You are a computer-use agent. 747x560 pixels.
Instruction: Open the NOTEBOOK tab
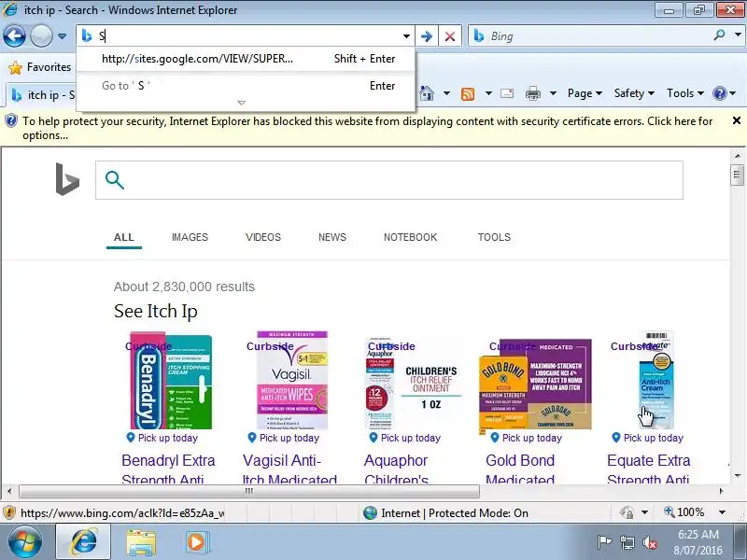click(x=410, y=237)
